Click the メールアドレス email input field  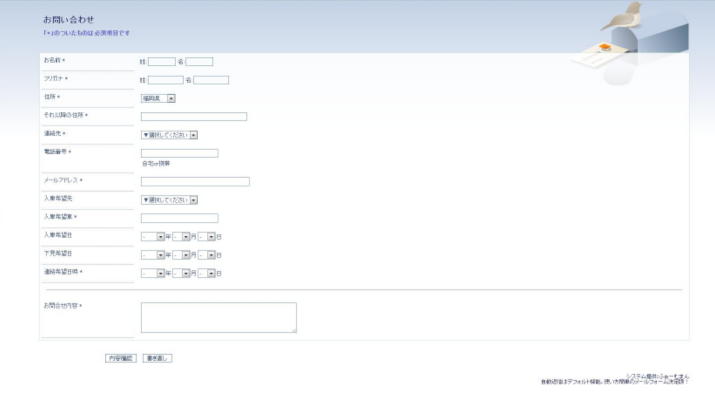[195, 181]
